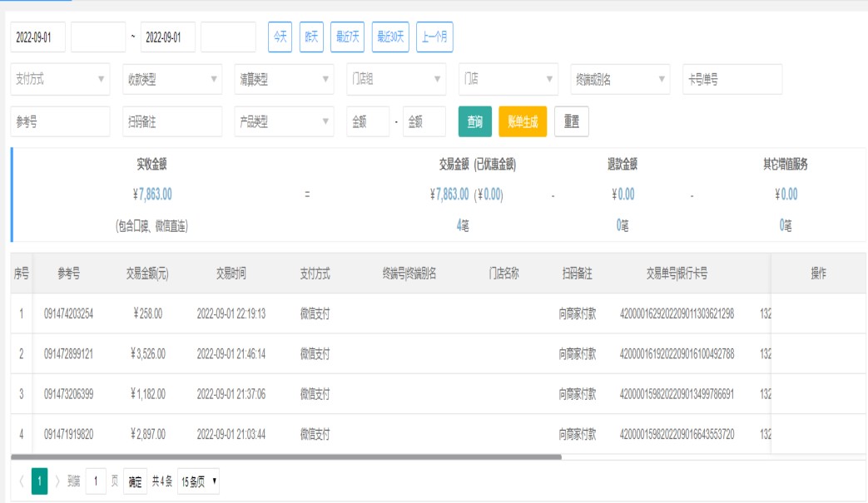Choose the 上一个月 date shortcut

pyautogui.click(x=434, y=37)
